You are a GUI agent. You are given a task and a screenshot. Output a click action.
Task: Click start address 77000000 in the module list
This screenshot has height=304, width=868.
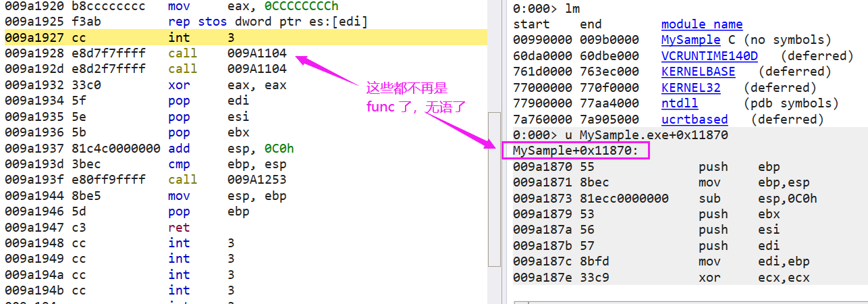(x=543, y=88)
